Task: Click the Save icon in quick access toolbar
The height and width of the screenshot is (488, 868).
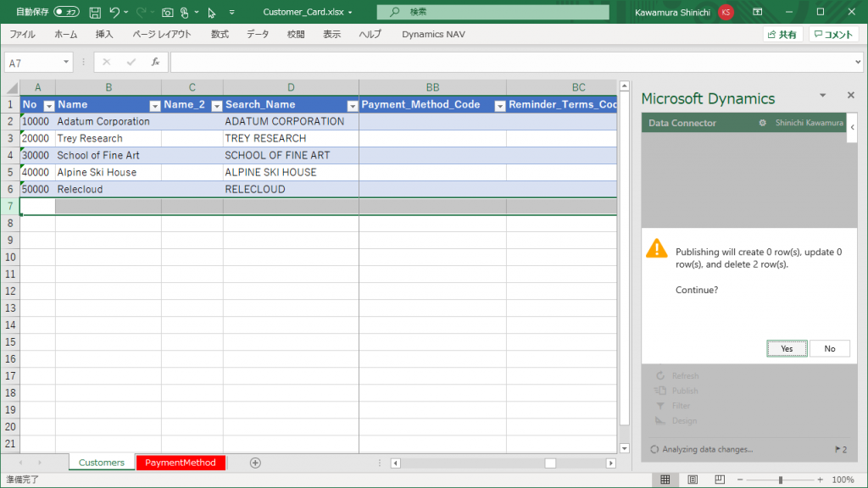Action: click(x=95, y=12)
